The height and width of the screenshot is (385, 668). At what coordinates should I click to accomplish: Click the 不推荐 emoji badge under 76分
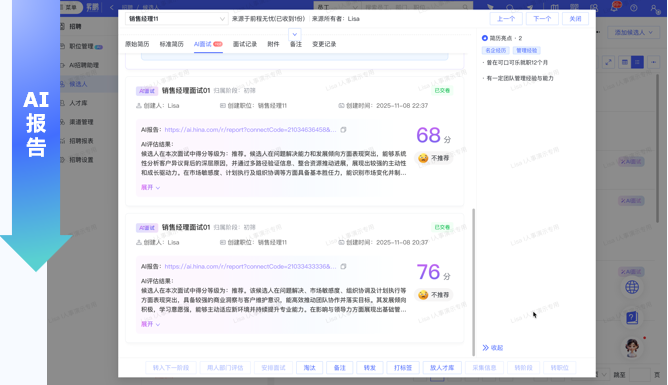(x=434, y=295)
